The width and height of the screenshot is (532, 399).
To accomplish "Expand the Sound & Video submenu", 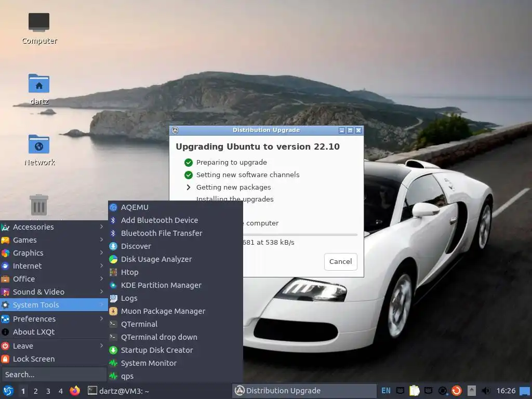I will coord(54,292).
